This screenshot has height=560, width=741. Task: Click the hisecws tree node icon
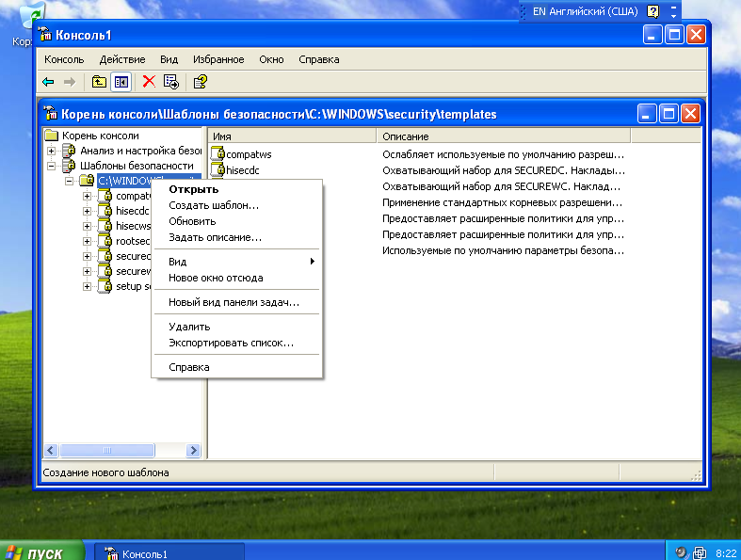105,226
